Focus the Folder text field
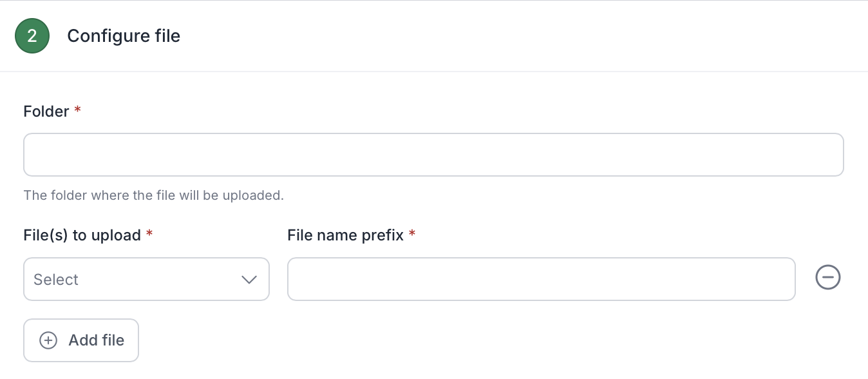This screenshot has width=868, height=379. (x=433, y=155)
